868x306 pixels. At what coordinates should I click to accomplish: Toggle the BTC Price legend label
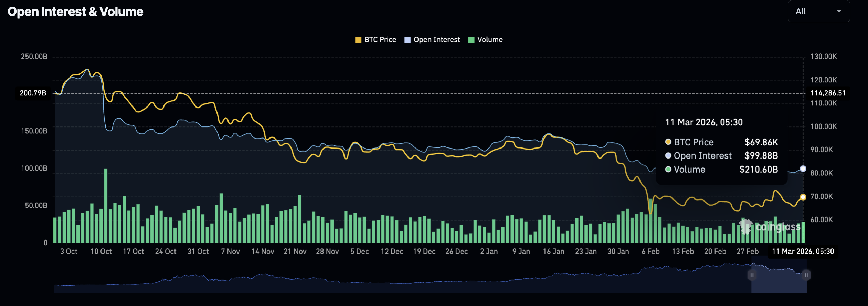point(380,40)
